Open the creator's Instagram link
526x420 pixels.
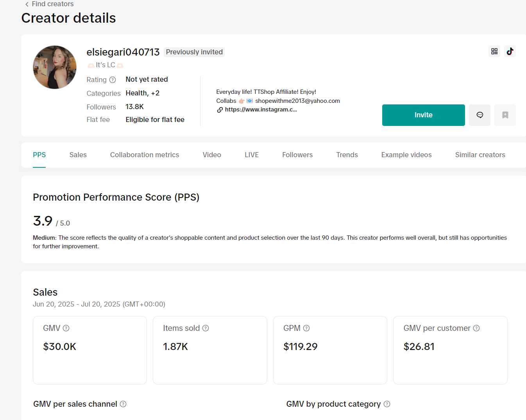(x=261, y=109)
